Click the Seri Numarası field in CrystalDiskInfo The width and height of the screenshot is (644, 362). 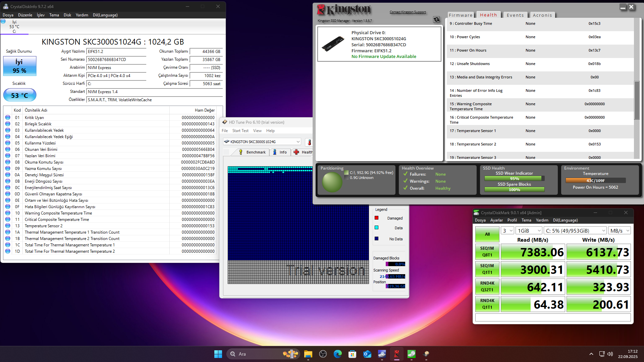pos(116,60)
